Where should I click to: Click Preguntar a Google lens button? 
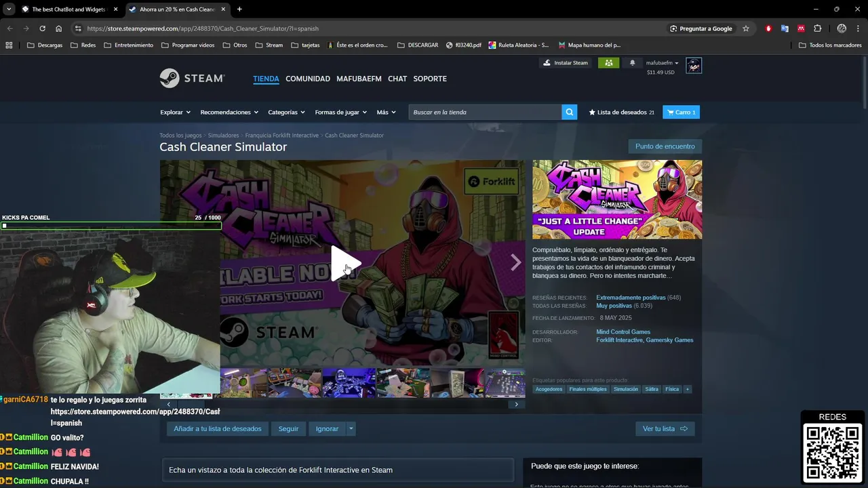pos(701,28)
